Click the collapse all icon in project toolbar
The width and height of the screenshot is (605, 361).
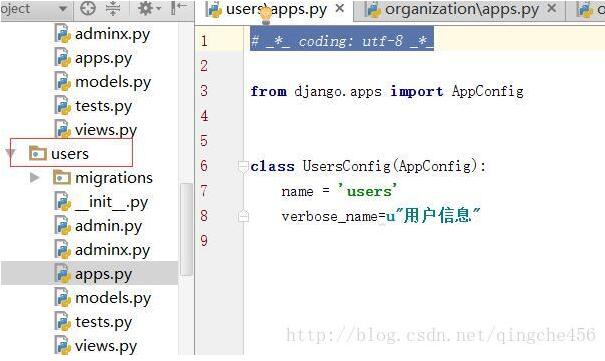coord(113,8)
